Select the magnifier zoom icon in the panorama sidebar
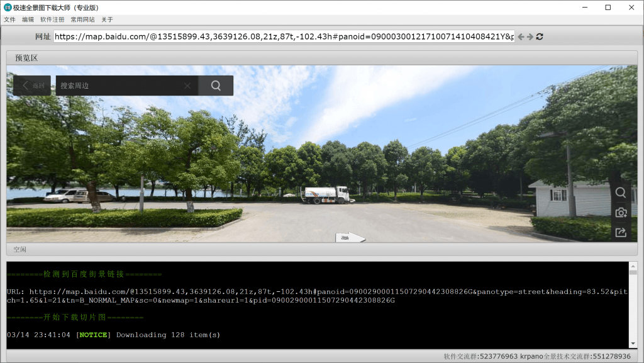Image resolution: width=644 pixels, height=363 pixels. pos(621,193)
